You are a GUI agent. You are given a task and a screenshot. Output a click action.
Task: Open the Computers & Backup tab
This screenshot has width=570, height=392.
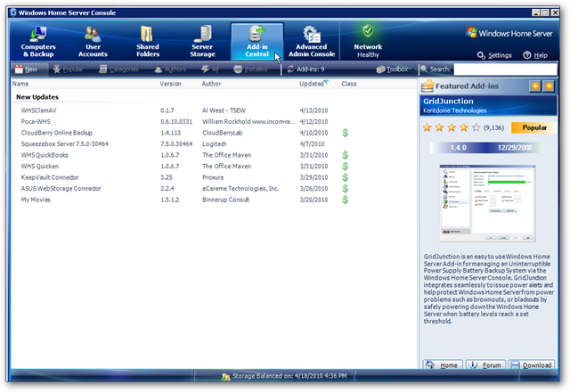click(x=38, y=42)
